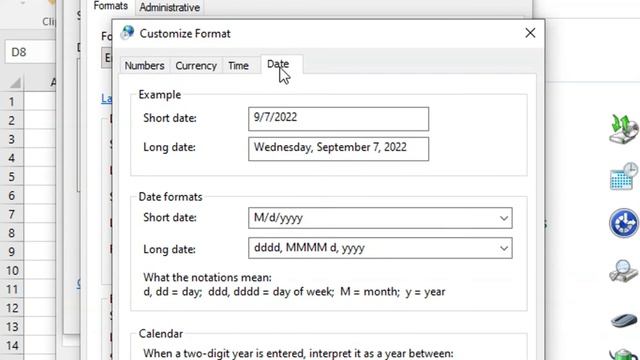Open the green arrows sync icon in Control Panel
This screenshot has height=360, width=640.
click(x=624, y=129)
